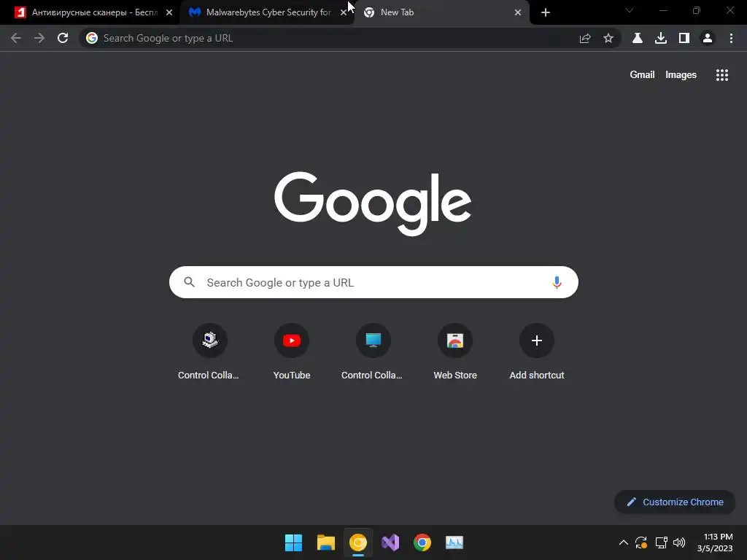Viewport: 747px width, 560px height.
Task: Close the New Tab tab
Action: pos(518,12)
